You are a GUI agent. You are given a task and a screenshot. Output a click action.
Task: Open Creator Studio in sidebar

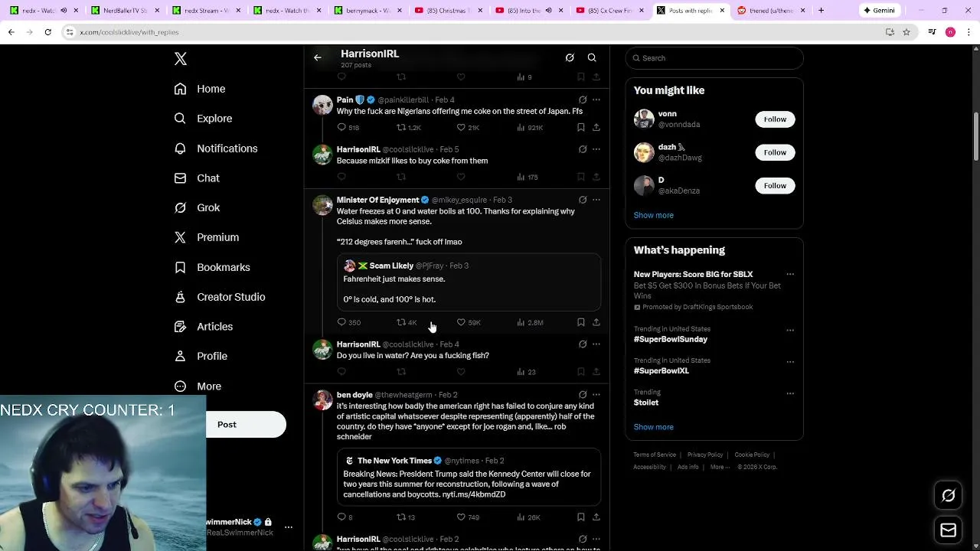tap(220, 297)
